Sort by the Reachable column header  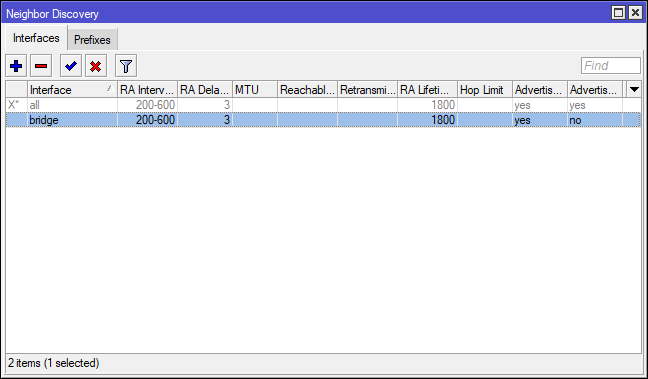307,90
